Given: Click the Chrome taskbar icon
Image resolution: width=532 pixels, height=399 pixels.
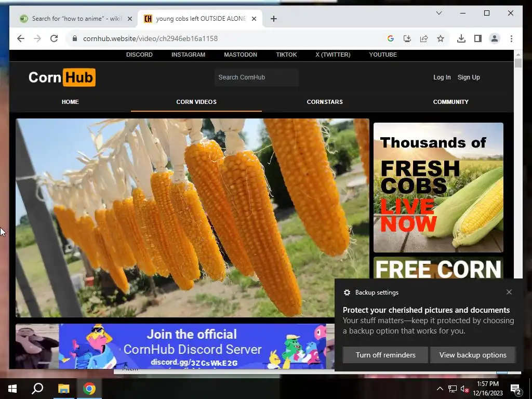Looking at the screenshot, I should [89, 389].
